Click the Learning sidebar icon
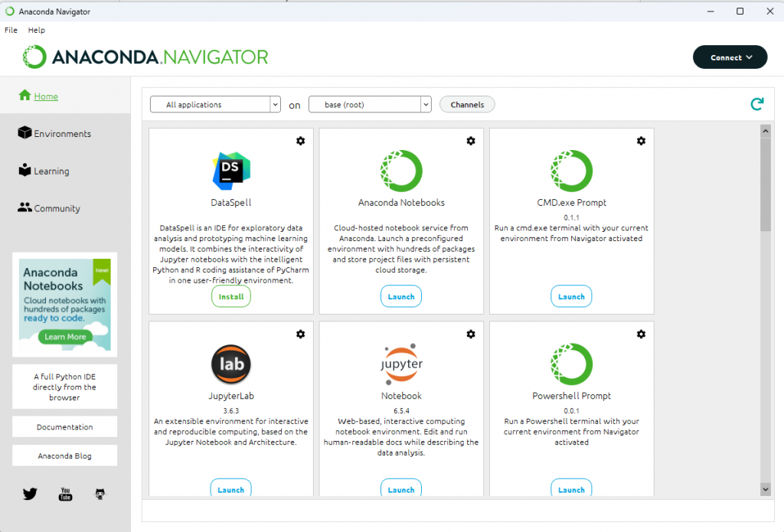Image resolution: width=784 pixels, height=532 pixels. pyautogui.click(x=24, y=170)
